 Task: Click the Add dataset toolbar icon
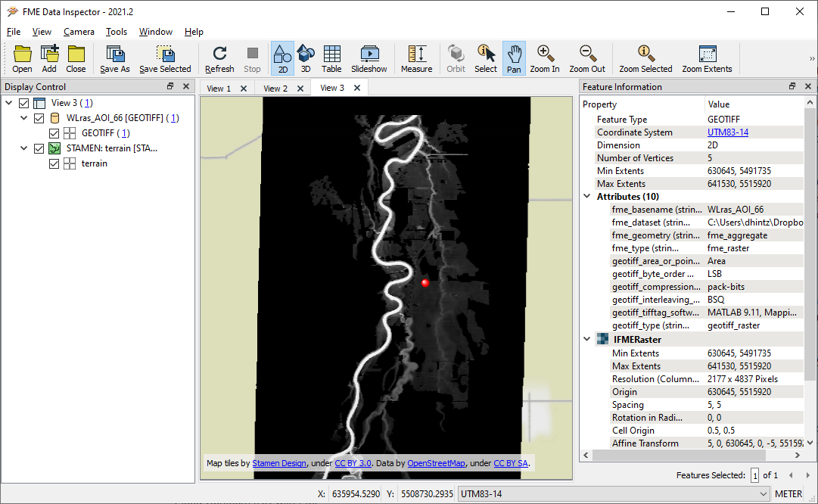[49, 58]
